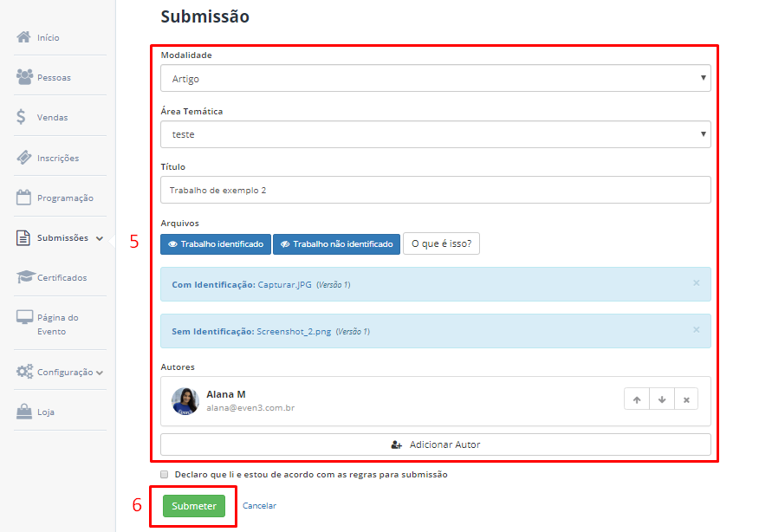Click the Trabalho não identificado upload button
This screenshot has width=759, height=532.
pyautogui.click(x=336, y=244)
